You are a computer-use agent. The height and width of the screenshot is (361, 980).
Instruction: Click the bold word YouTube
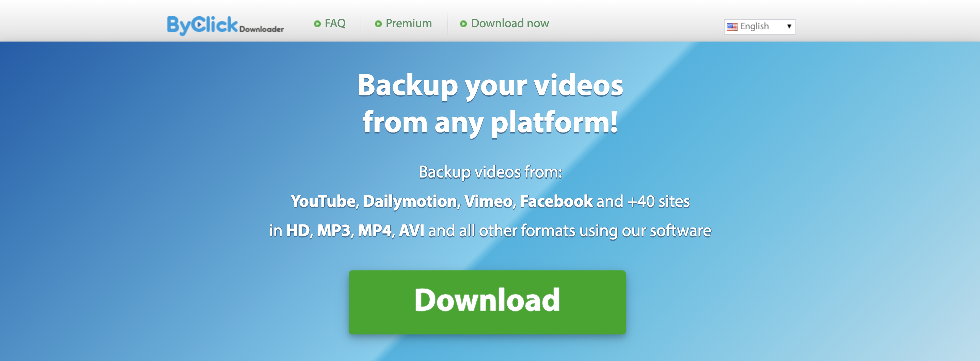pos(322,201)
